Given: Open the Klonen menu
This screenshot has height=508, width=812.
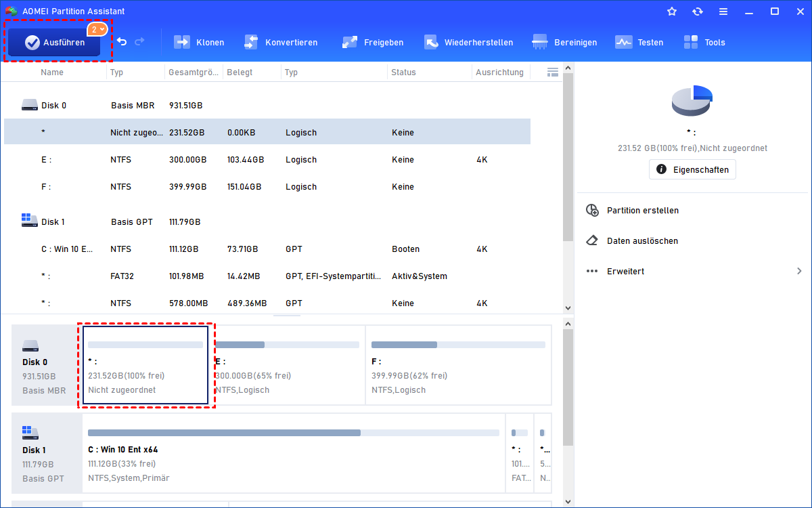Looking at the screenshot, I should (199, 42).
